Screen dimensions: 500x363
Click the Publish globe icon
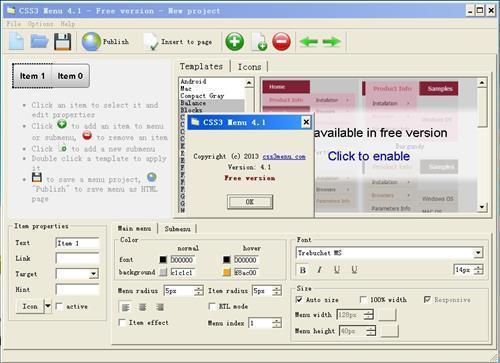coord(91,42)
